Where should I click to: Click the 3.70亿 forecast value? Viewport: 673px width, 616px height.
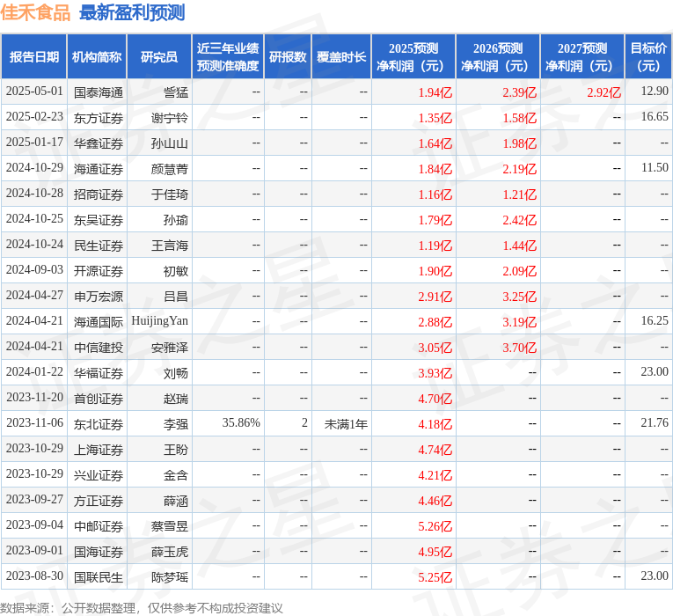click(x=520, y=348)
